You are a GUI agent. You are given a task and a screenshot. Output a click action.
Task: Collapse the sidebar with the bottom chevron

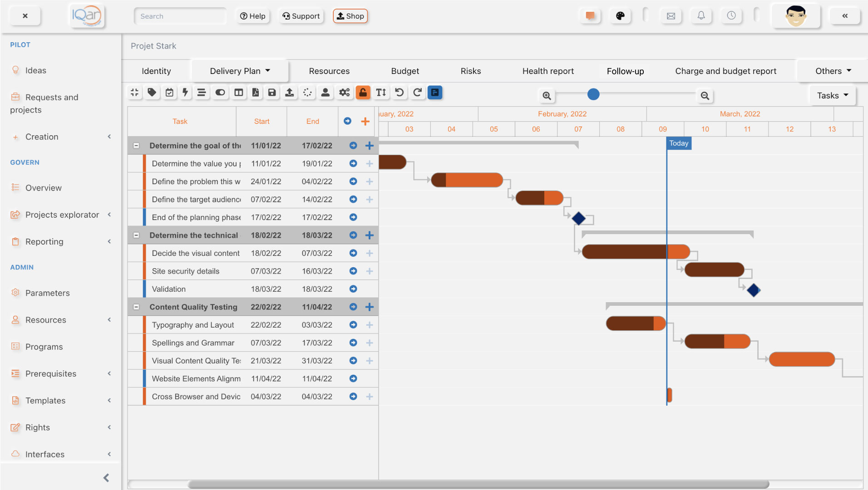tap(106, 478)
